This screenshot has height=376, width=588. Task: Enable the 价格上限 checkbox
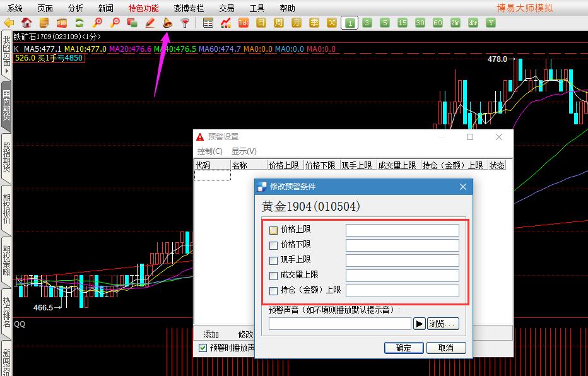tap(273, 230)
